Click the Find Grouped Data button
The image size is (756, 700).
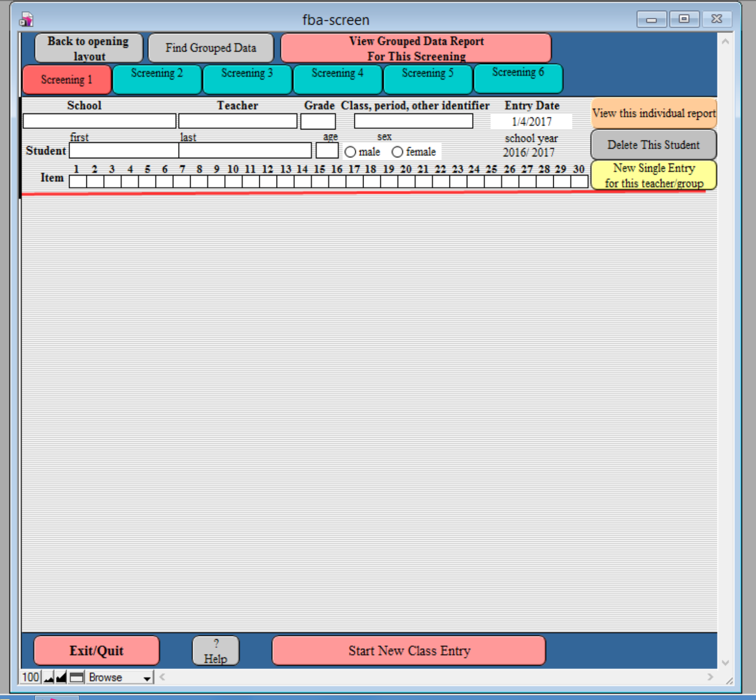tap(211, 48)
